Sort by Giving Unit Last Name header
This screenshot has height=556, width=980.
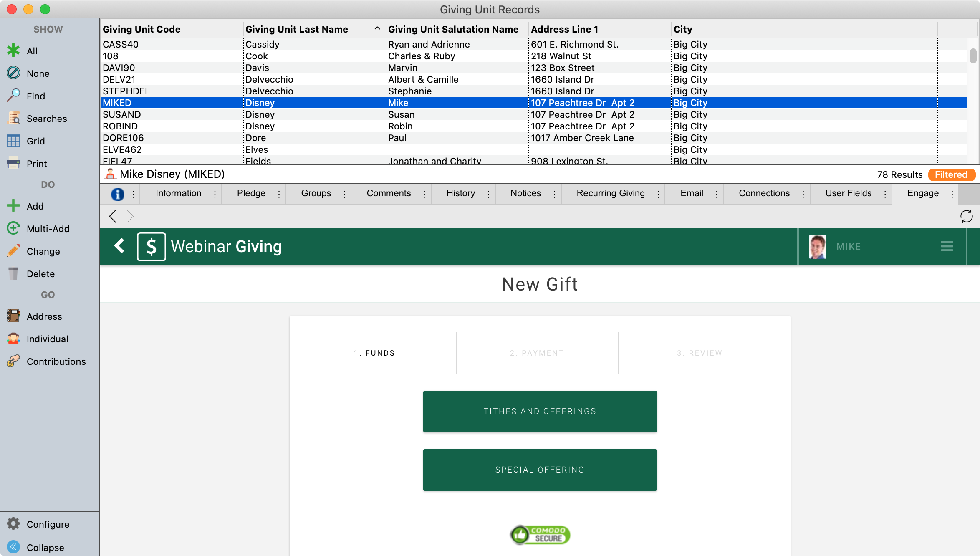point(297,29)
